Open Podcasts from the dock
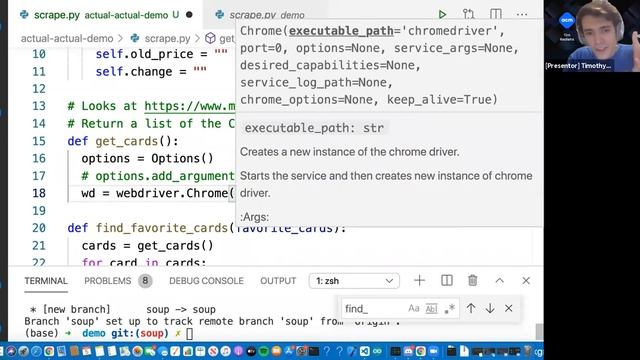 (238, 351)
